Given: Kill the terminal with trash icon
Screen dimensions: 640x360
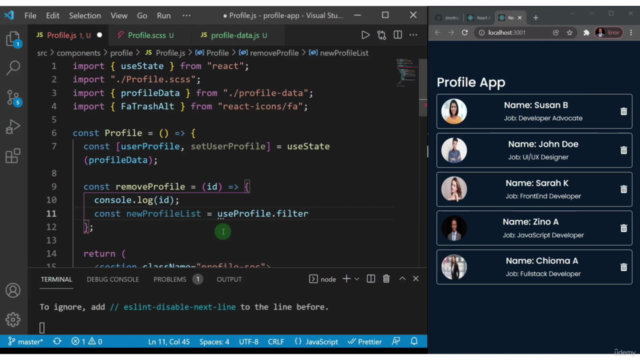Looking at the screenshot, I should 386,279.
